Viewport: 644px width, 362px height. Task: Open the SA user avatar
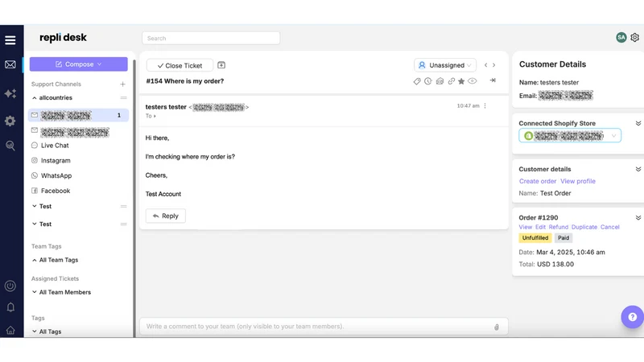pos(621,37)
